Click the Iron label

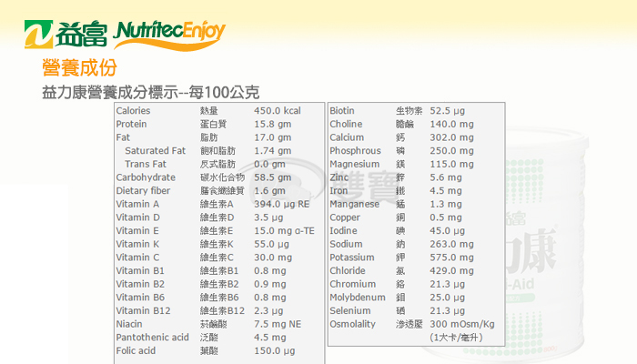[339, 190]
